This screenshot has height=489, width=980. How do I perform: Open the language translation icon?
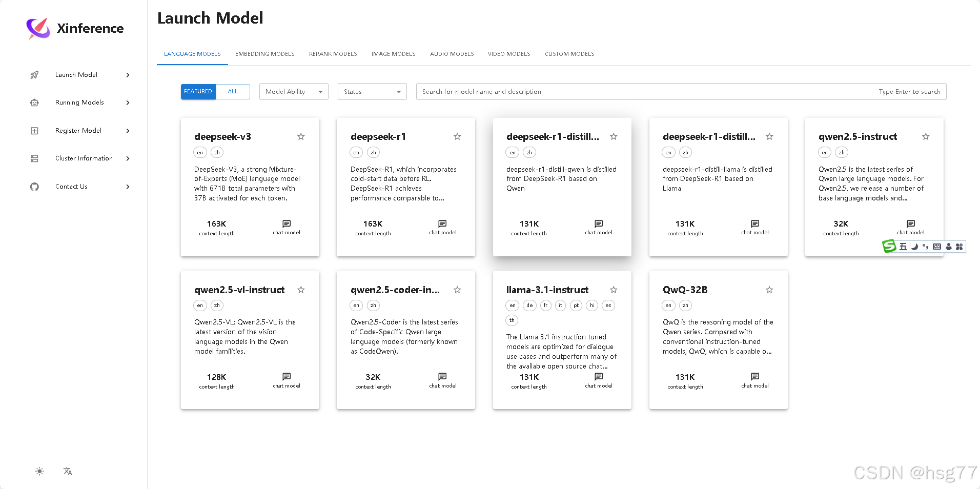68,471
